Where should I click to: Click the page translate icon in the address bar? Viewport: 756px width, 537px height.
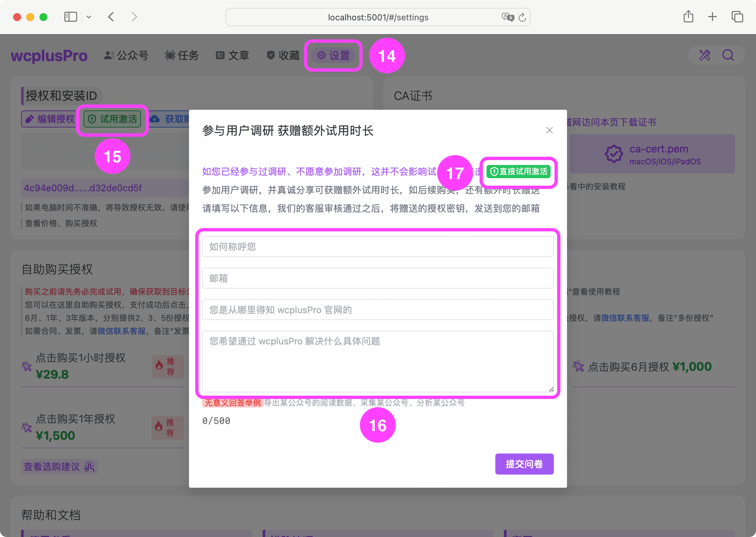(x=507, y=17)
